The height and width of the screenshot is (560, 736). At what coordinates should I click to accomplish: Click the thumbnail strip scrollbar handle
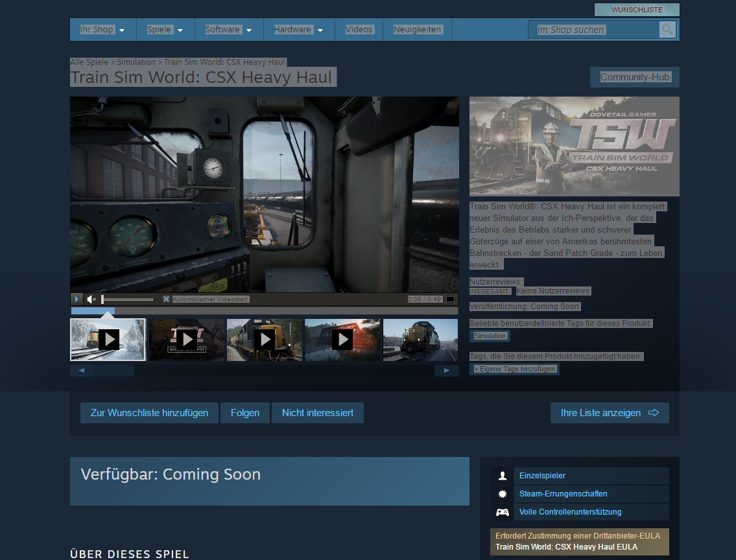click(115, 371)
